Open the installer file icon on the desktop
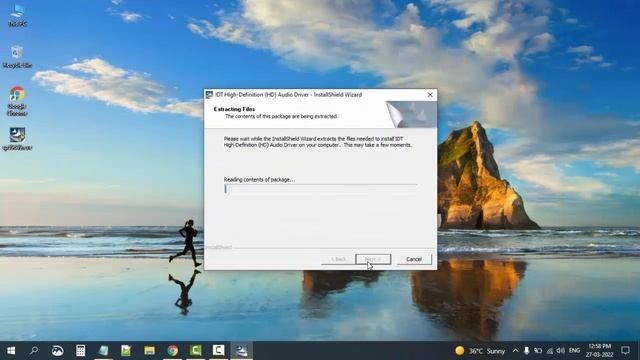 tap(17, 139)
